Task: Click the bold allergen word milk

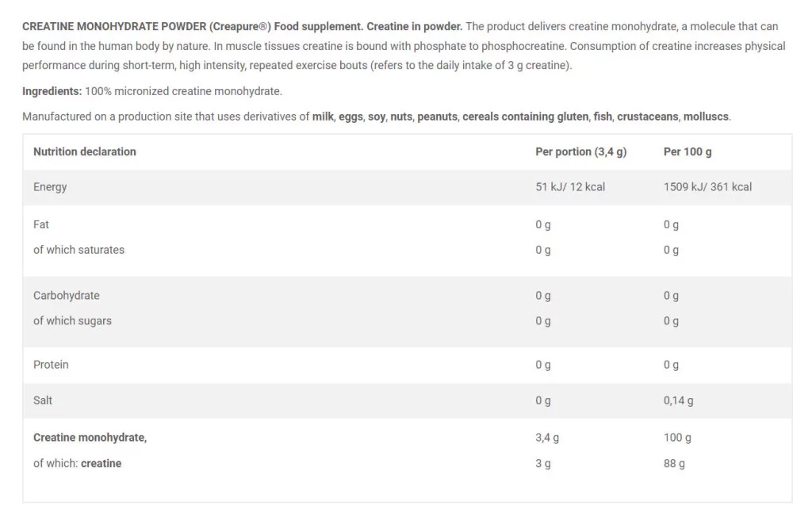Action: click(323, 117)
